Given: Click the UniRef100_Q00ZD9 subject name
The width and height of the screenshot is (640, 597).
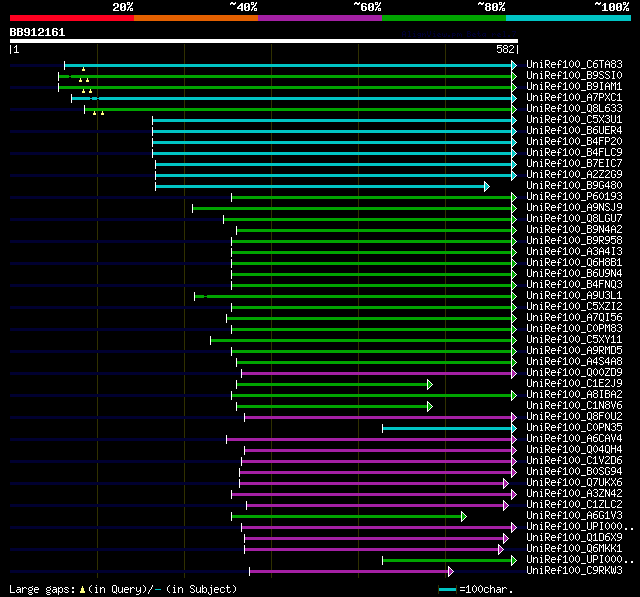Looking at the screenshot, I should point(574,373).
